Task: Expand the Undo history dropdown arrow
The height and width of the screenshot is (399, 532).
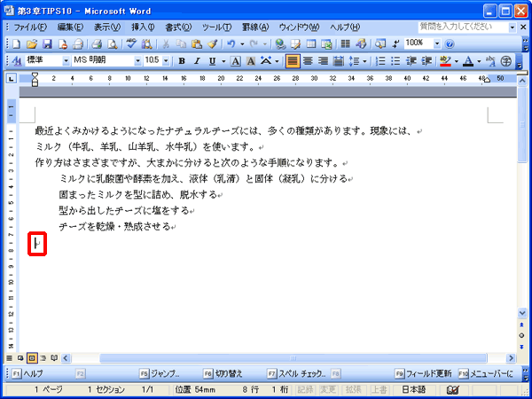Action: (x=242, y=43)
